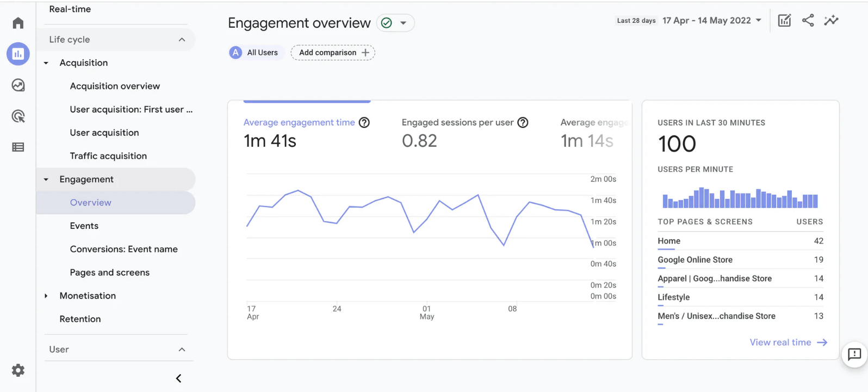The image size is (868, 392).
Task: Open Conversions: Event name report
Action: click(x=124, y=249)
